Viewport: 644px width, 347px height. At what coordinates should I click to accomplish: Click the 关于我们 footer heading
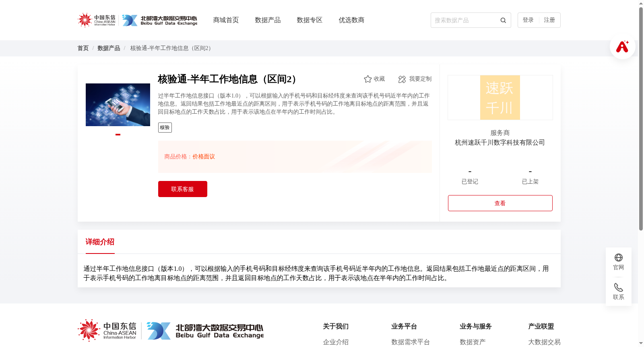click(336, 326)
